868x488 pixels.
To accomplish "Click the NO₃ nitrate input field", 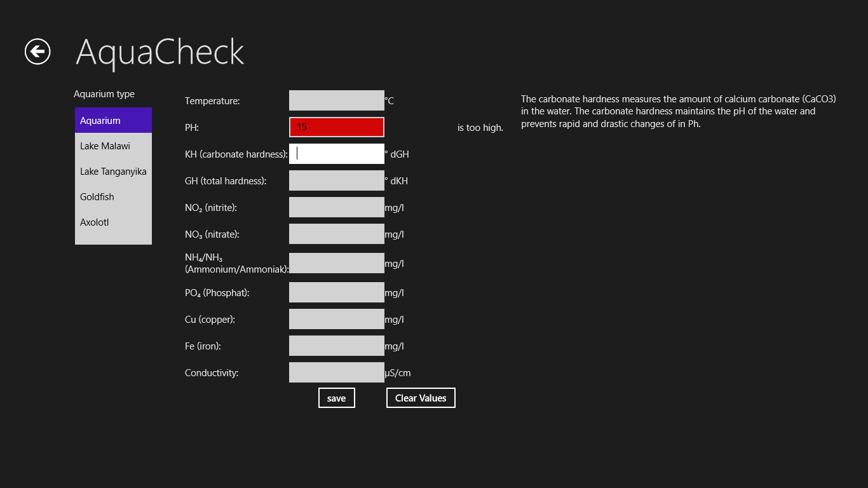I will pyautogui.click(x=336, y=234).
